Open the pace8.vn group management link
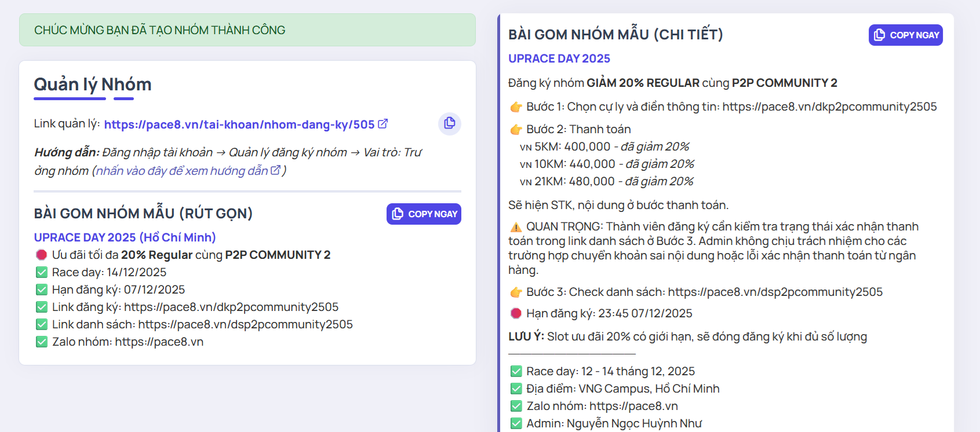This screenshot has width=980, height=432. 239,125
